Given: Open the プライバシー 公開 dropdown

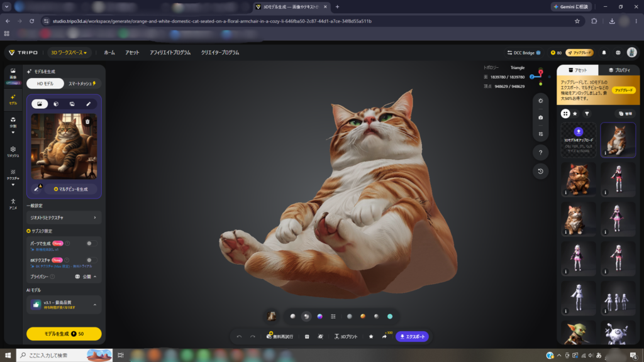Looking at the screenshot, I should pos(86,277).
